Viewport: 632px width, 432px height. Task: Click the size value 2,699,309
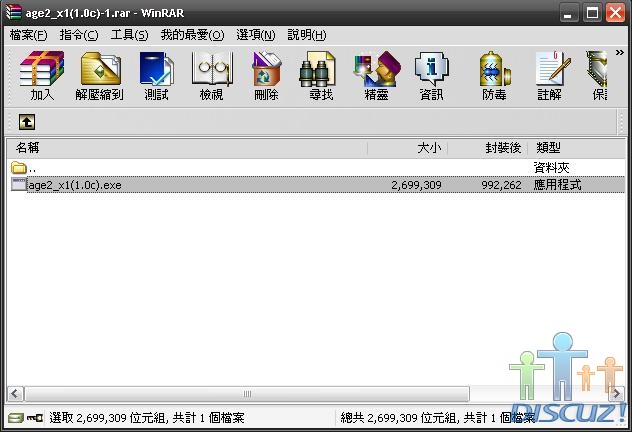click(x=416, y=185)
